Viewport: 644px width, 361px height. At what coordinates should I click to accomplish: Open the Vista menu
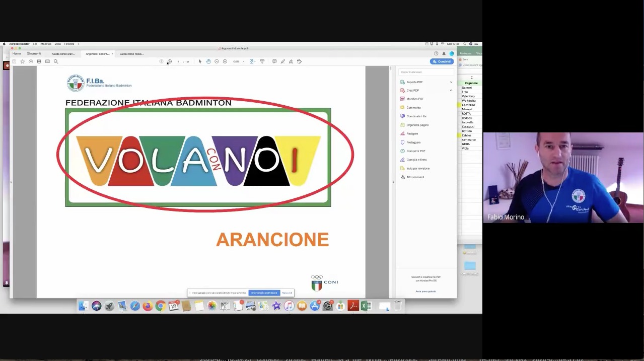(58, 44)
